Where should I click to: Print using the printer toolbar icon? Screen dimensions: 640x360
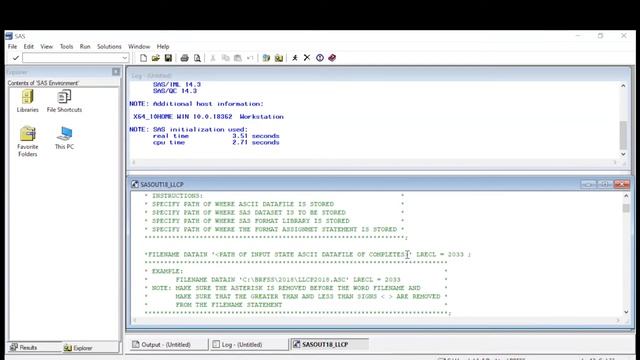point(184,58)
